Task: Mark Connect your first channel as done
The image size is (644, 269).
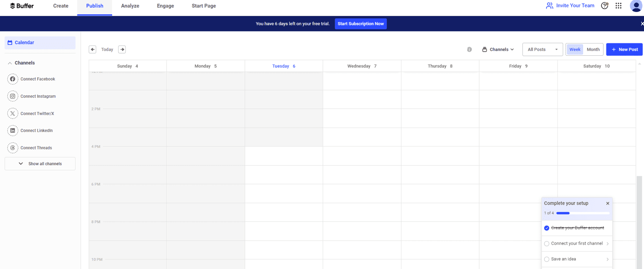Action: [547, 243]
